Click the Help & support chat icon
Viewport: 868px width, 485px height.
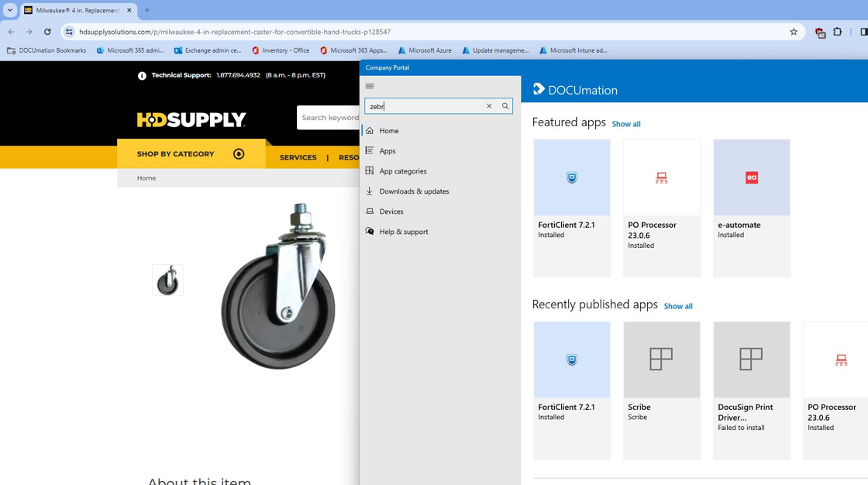[x=370, y=232]
